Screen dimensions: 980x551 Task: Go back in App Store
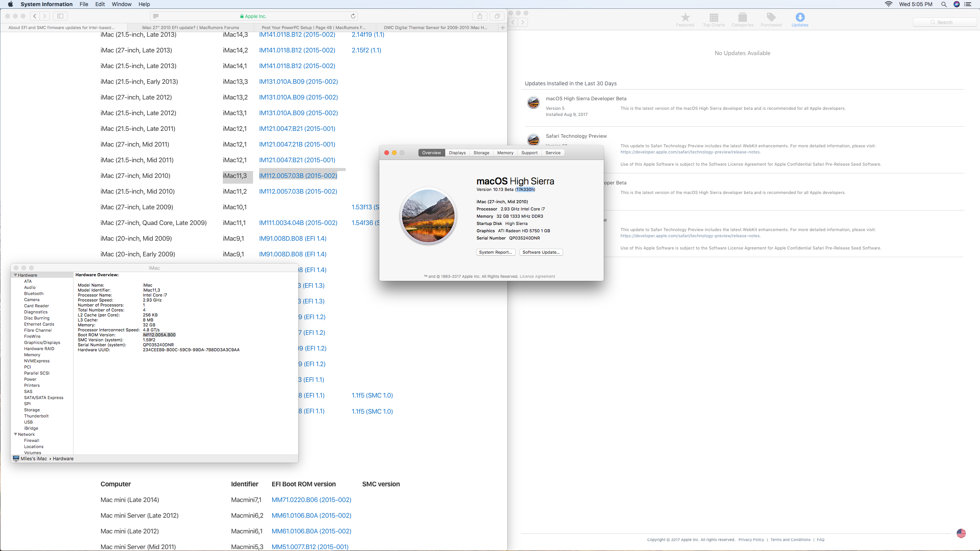[x=513, y=22]
